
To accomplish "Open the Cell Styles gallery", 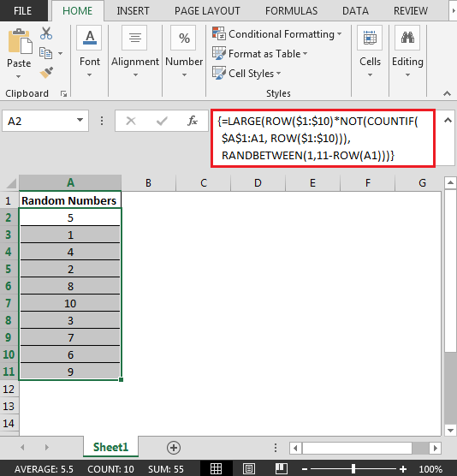I will pos(246,73).
